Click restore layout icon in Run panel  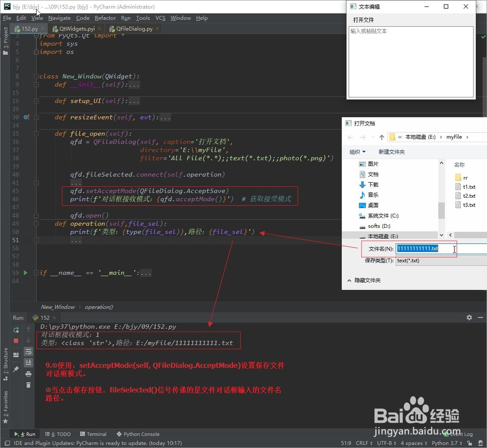16,355
